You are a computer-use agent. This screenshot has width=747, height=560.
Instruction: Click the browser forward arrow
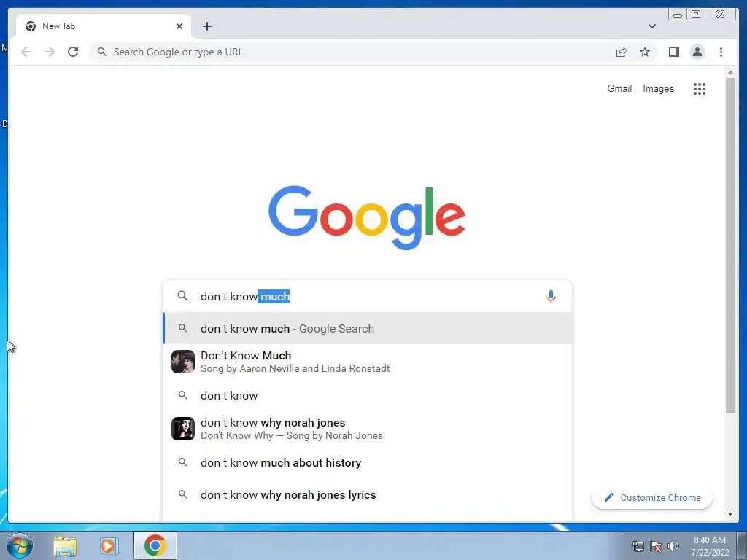(x=50, y=52)
